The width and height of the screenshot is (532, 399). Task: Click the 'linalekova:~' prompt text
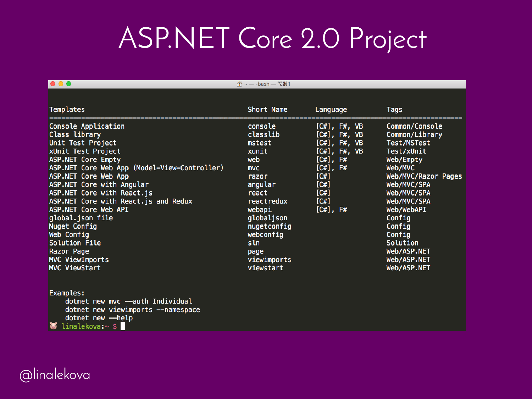[85, 326]
